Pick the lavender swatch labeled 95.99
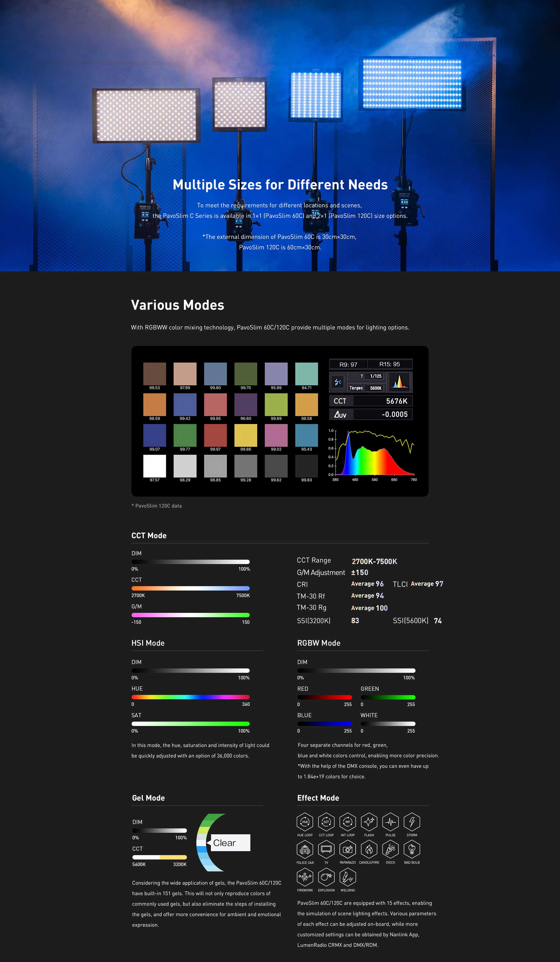The image size is (560, 962). [276, 374]
